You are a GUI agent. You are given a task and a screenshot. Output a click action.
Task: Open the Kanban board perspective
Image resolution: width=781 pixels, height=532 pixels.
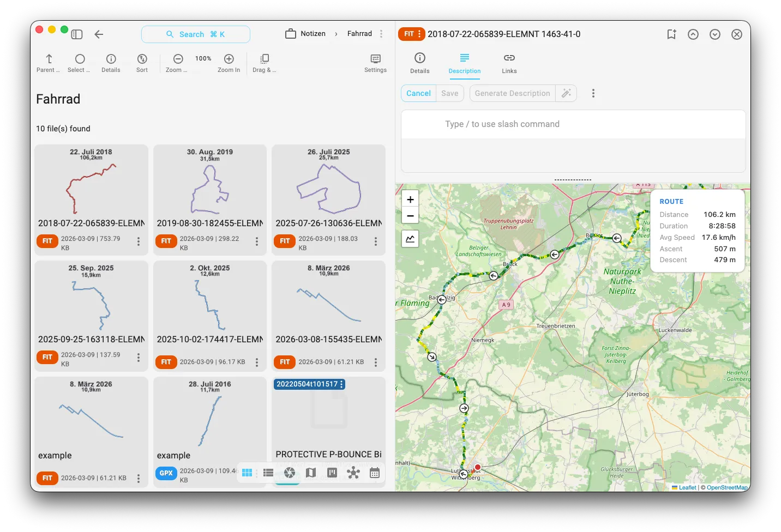(x=332, y=473)
